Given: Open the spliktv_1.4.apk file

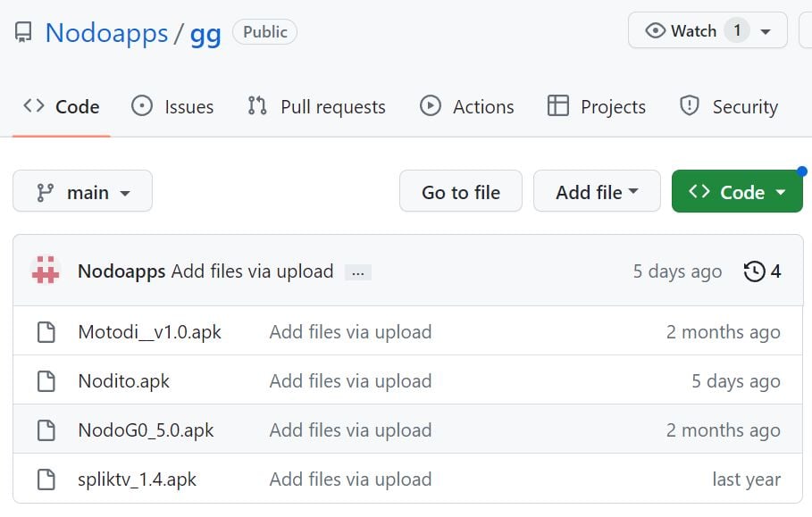Looking at the screenshot, I should [138, 479].
